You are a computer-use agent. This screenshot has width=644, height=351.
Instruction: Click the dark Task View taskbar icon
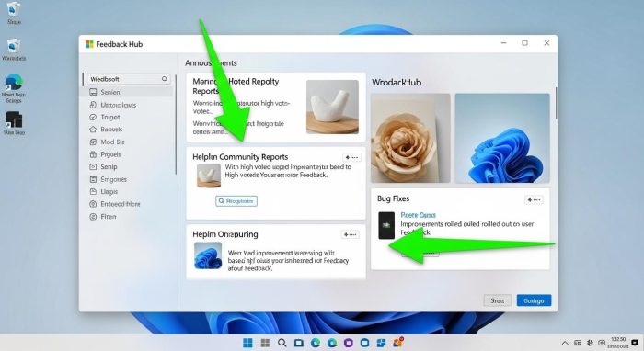click(299, 343)
